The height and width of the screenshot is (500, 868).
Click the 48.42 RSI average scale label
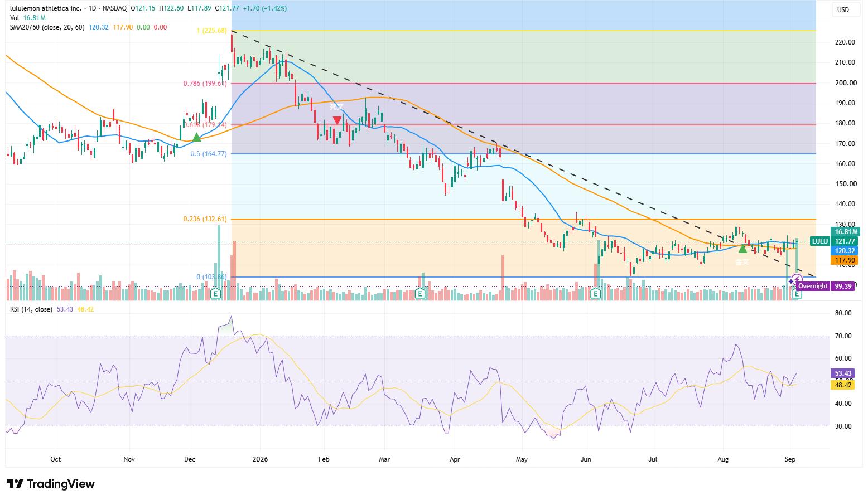[843, 385]
